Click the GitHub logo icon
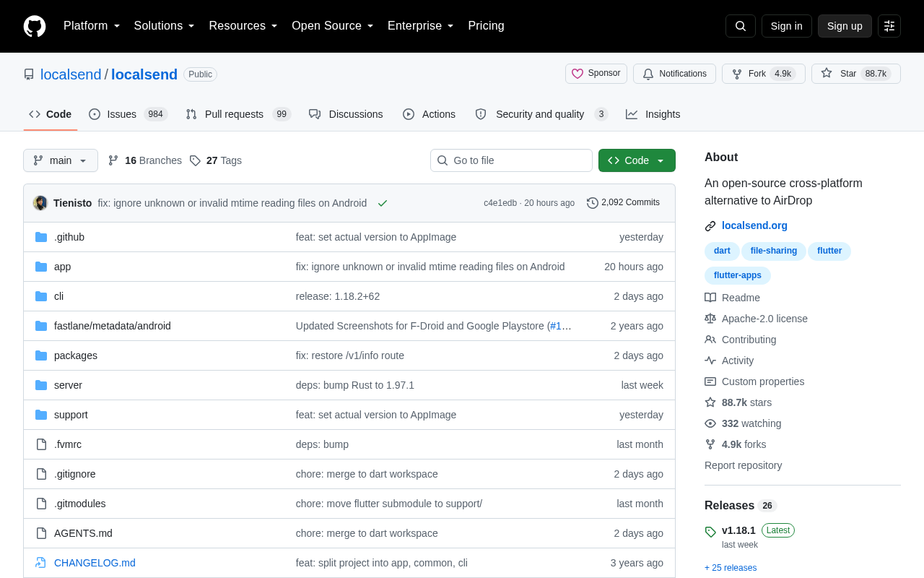924x578 pixels. coord(35,26)
